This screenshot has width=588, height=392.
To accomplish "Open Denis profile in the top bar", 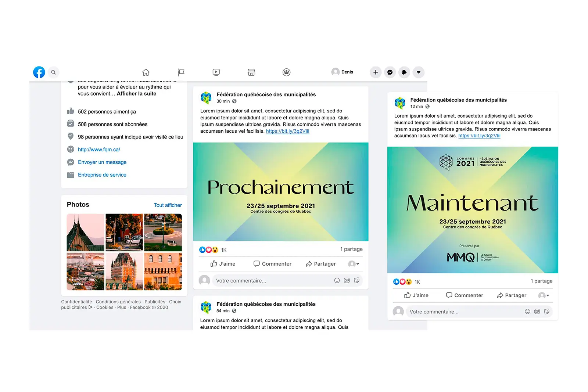I will 342,72.
